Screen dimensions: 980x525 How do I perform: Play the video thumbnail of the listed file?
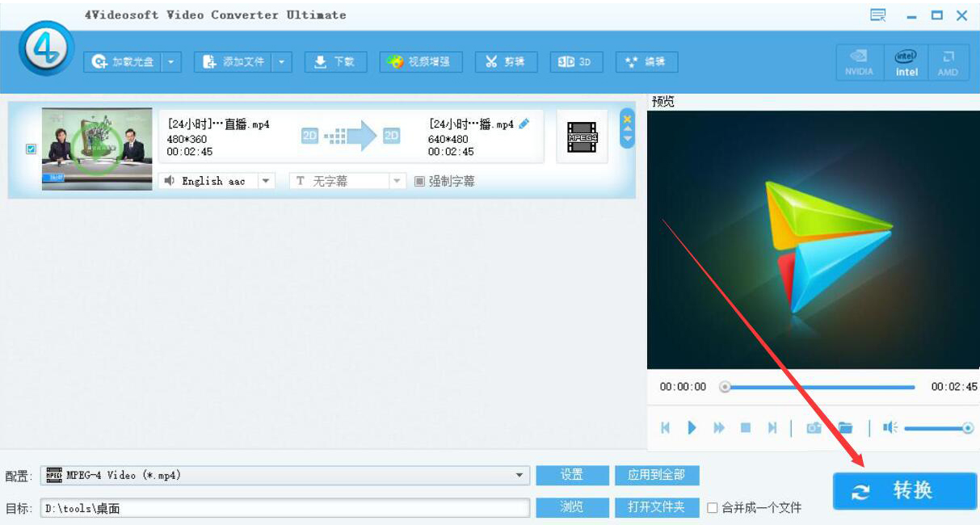pyautogui.click(x=97, y=149)
